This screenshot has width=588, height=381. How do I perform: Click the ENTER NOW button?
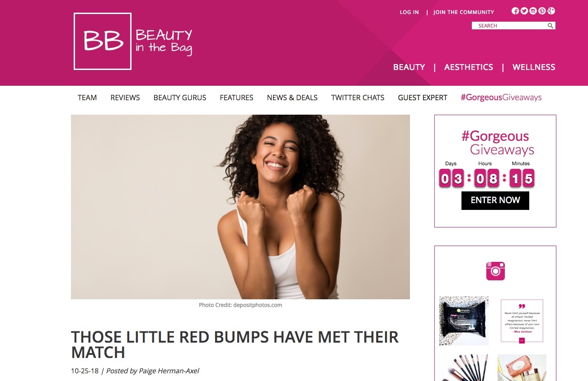[495, 200]
